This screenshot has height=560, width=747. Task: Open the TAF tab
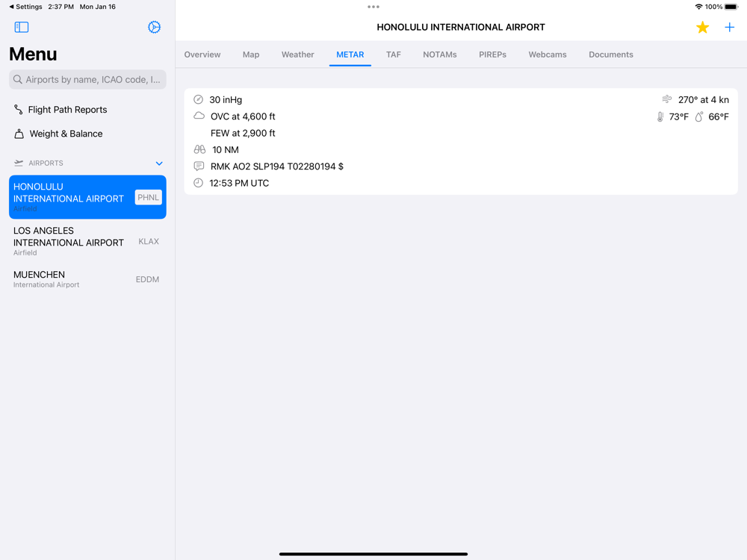click(x=394, y=55)
